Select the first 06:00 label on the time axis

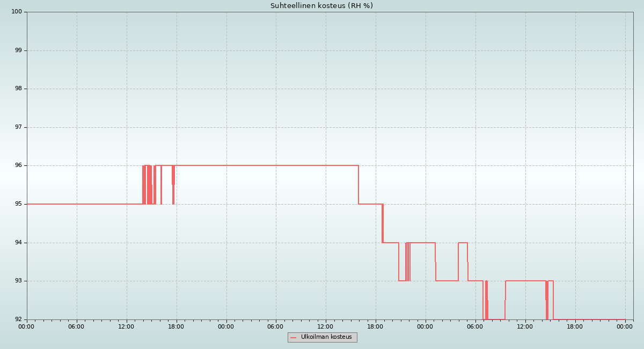[x=77, y=326]
